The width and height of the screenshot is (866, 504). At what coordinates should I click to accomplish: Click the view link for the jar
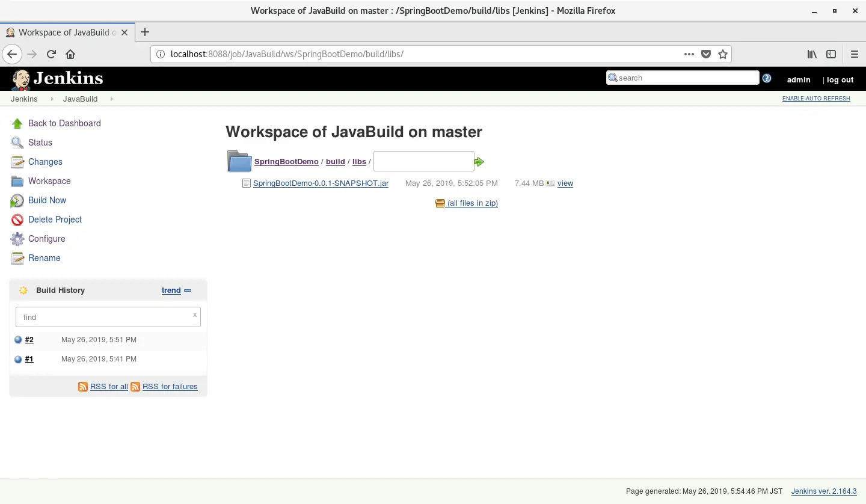tap(565, 183)
